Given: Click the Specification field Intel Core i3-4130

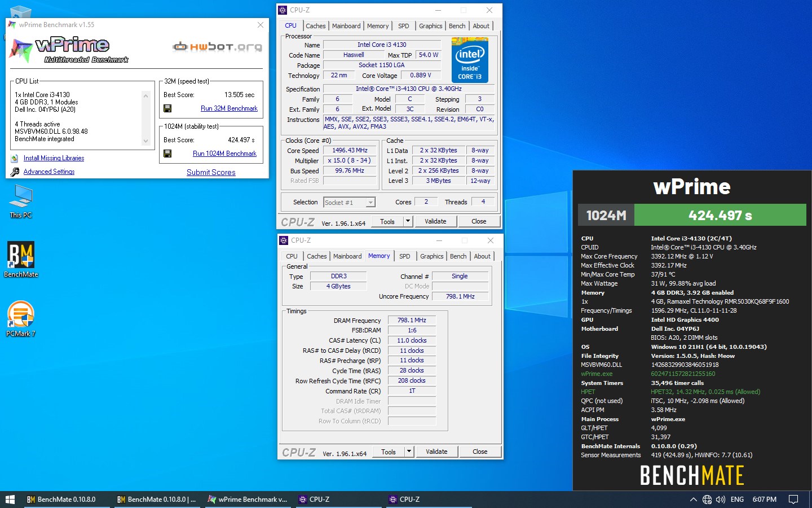Looking at the screenshot, I should coord(408,89).
